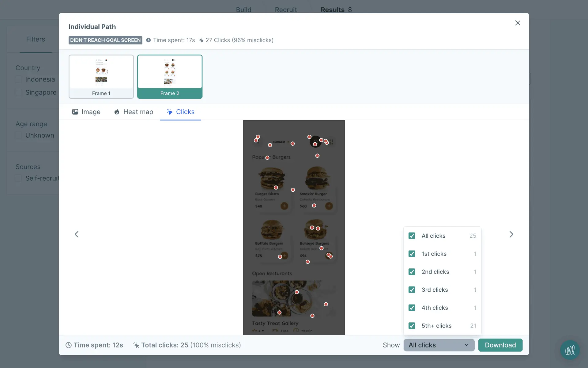
Task: Click the next arrow chevron
Action: (511, 234)
